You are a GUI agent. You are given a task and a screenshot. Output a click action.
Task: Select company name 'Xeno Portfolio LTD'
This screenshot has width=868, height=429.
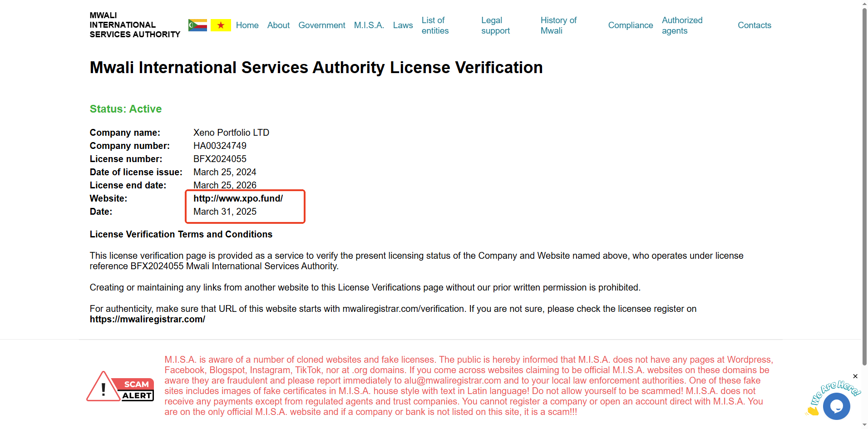click(x=231, y=133)
